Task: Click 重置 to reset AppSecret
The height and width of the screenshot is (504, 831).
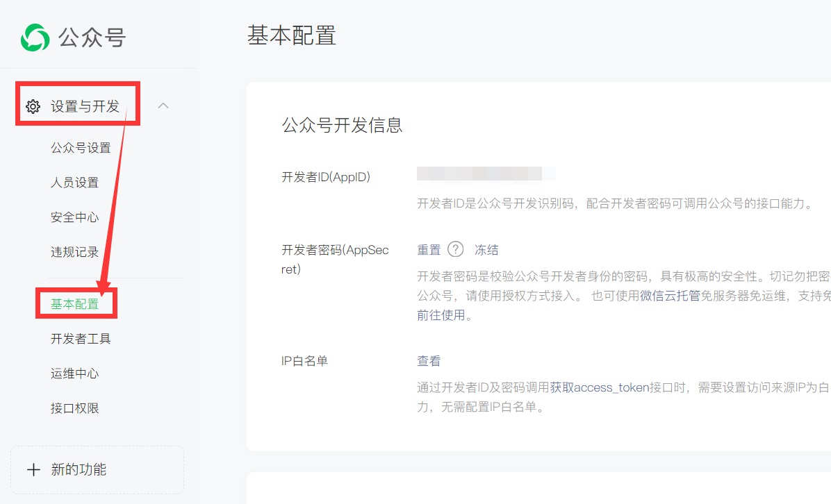Action: click(x=429, y=250)
